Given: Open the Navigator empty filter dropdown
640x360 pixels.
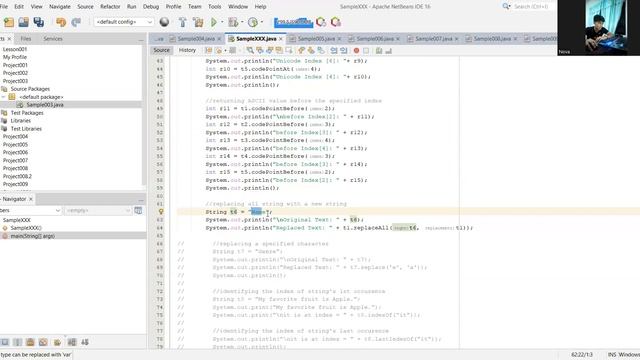Looking at the screenshot, I should (98, 210).
